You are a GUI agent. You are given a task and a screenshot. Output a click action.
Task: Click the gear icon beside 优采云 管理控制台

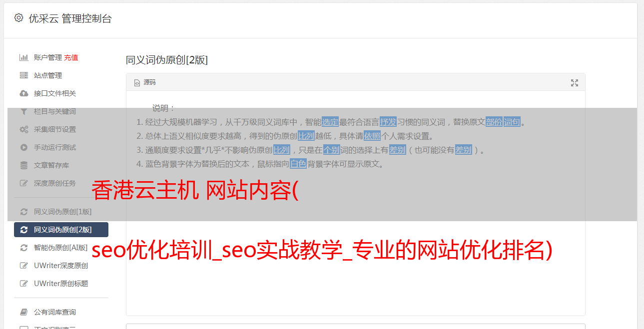18,18
